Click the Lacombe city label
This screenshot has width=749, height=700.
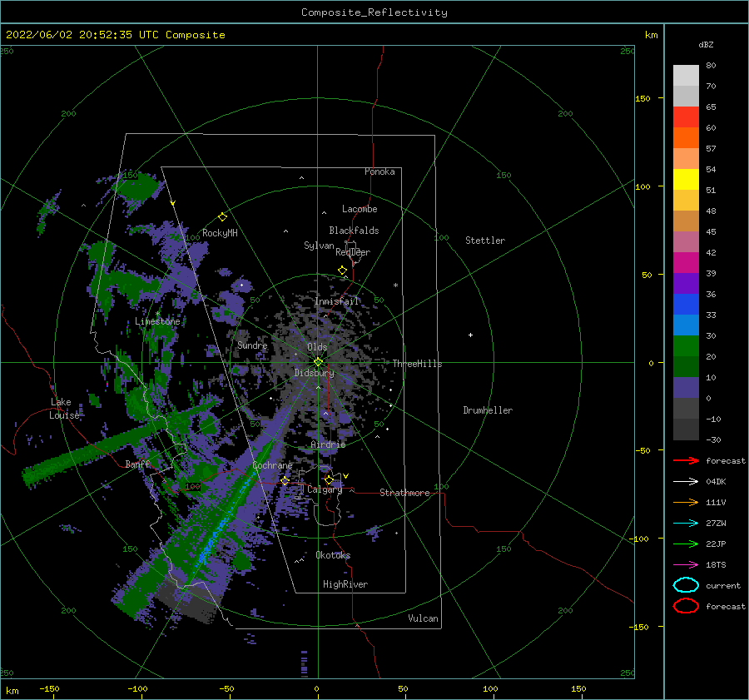pos(360,209)
